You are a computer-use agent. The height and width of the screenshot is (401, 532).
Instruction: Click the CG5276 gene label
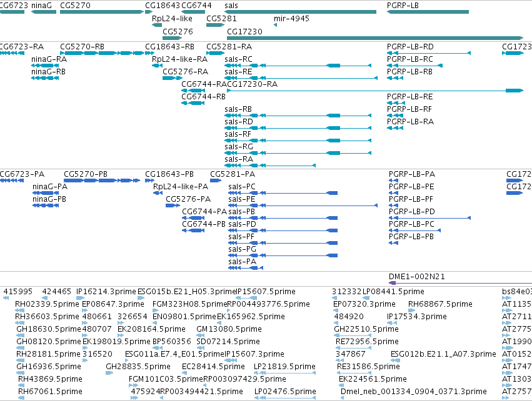pyautogui.click(x=178, y=31)
